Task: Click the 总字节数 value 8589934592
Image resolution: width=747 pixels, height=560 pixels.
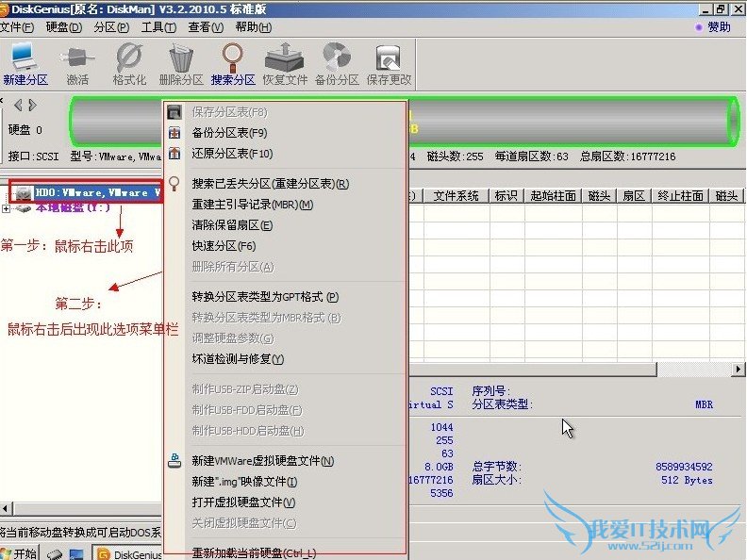Action: [x=684, y=467]
